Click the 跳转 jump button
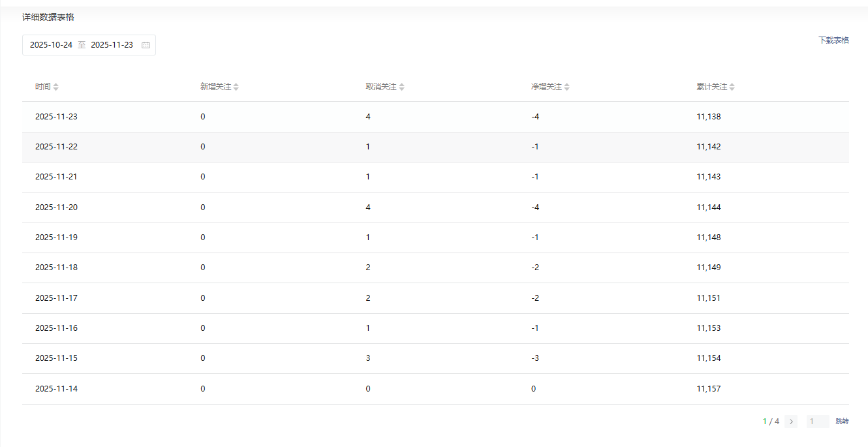Image resolution: width=868 pixels, height=447 pixels. (842, 422)
